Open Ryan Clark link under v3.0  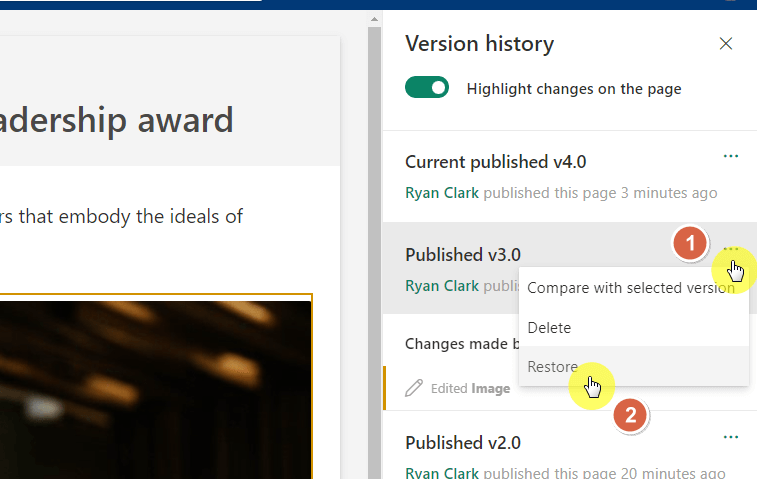(442, 285)
